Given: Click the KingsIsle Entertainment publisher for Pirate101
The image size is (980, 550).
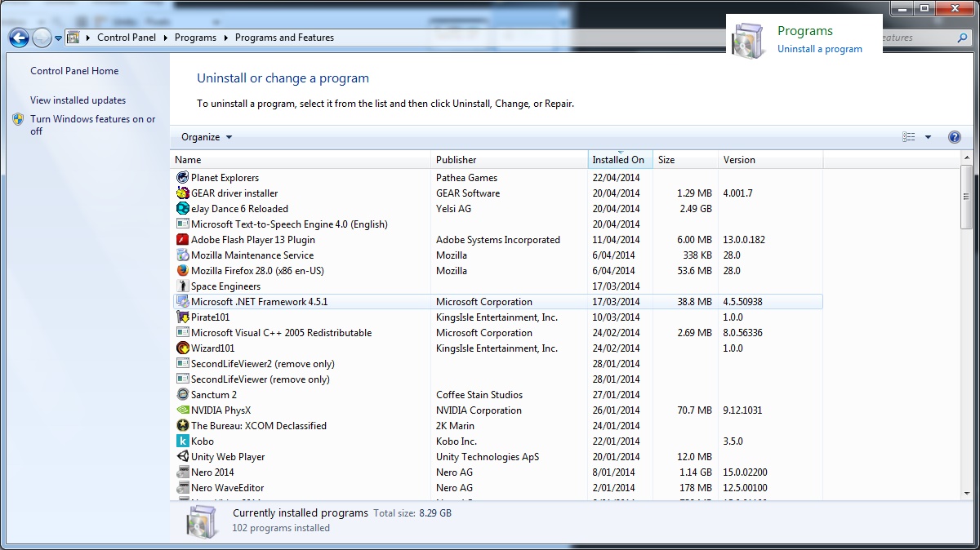Looking at the screenshot, I should pos(497,317).
